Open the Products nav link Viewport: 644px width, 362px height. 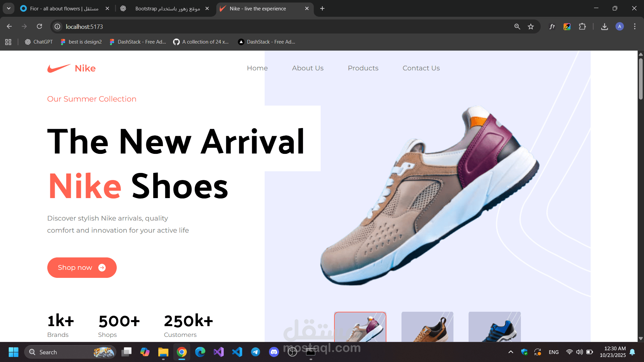click(363, 68)
